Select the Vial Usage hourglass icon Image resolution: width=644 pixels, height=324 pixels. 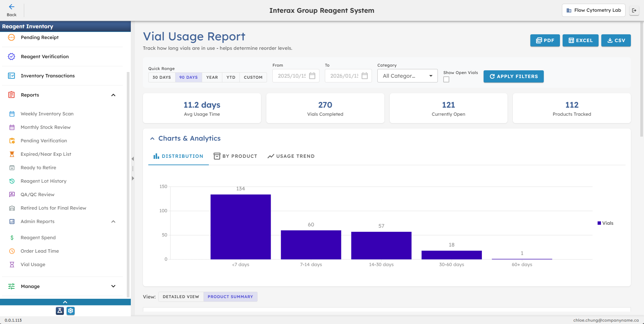point(11,264)
